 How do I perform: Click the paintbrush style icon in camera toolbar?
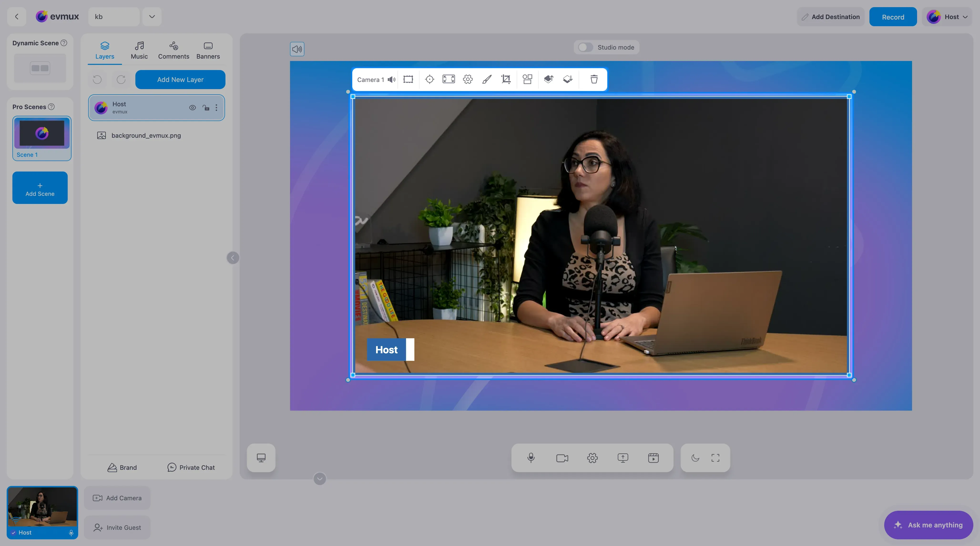[487, 79]
